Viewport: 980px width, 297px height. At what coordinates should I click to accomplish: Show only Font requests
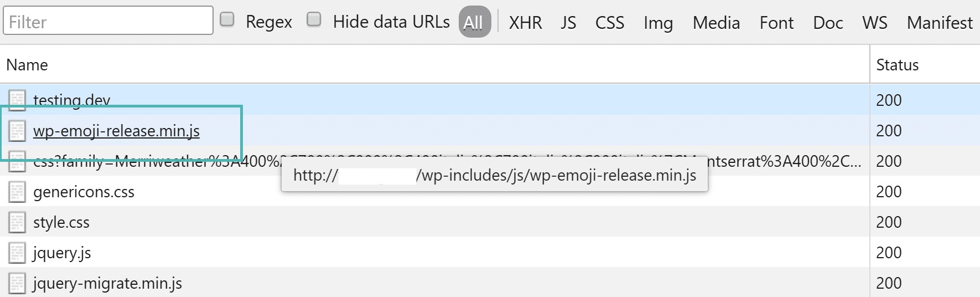point(776,23)
